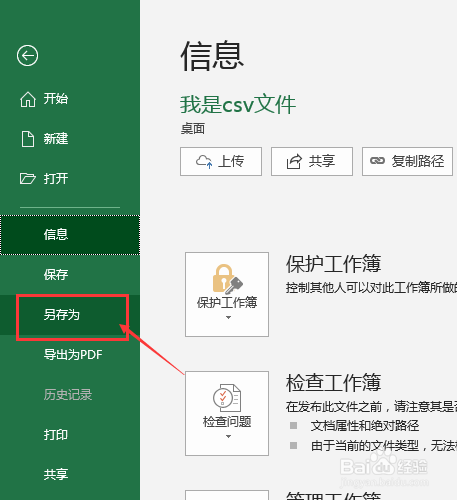Choose 另存为 from the sidebar
Viewport: 457px width, 500px height.
tap(70, 315)
